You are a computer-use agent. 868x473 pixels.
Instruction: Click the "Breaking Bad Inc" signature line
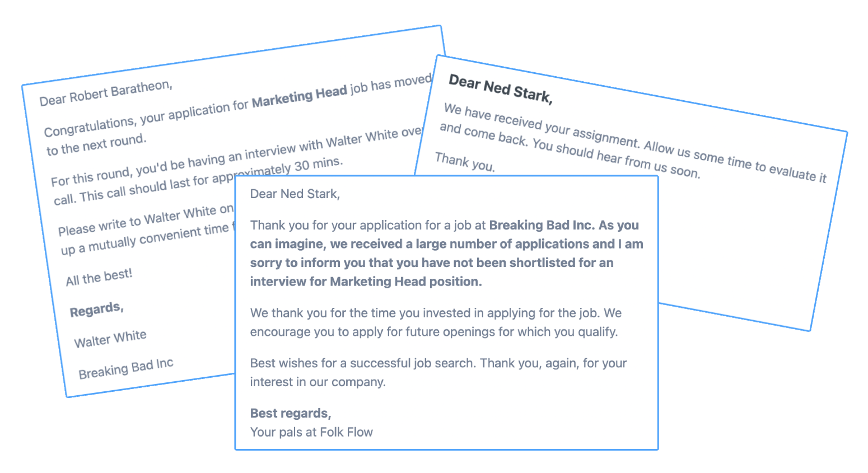[x=126, y=369]
